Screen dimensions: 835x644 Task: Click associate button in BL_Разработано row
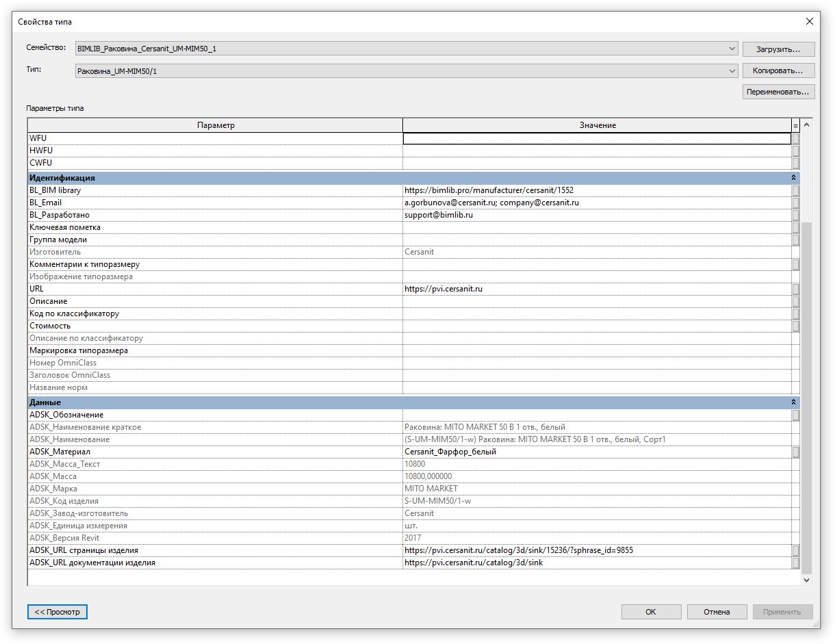pos(796,215)
